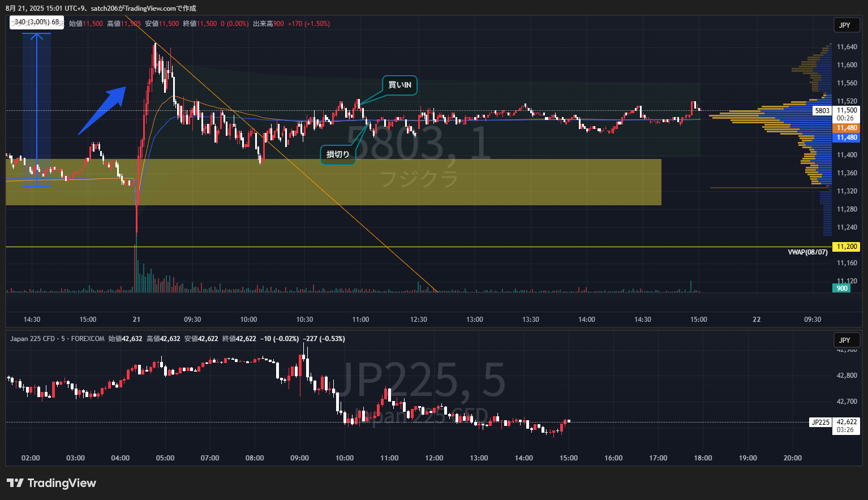This screenshot has height=500, width=868.
Task: Click the 11,600 price scale label
Action: [x=846, y=65]
